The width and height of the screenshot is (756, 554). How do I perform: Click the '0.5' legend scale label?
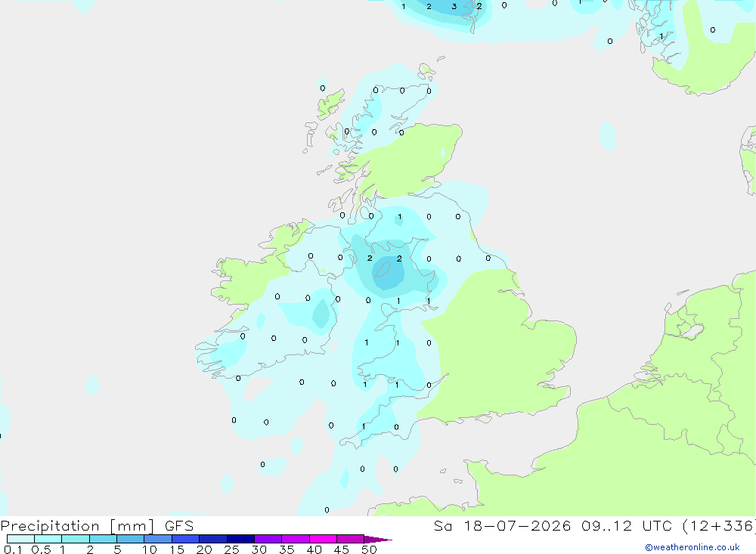click(41, 549)
